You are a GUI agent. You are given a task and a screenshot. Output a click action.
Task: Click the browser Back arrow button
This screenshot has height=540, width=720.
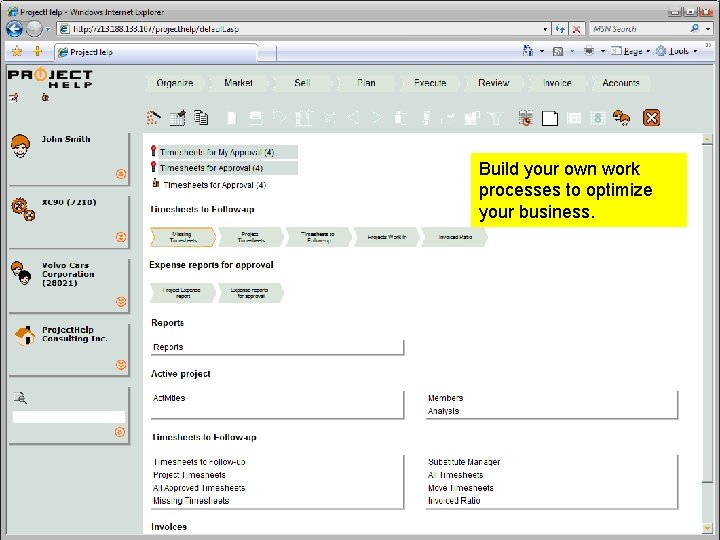(14, 29)
